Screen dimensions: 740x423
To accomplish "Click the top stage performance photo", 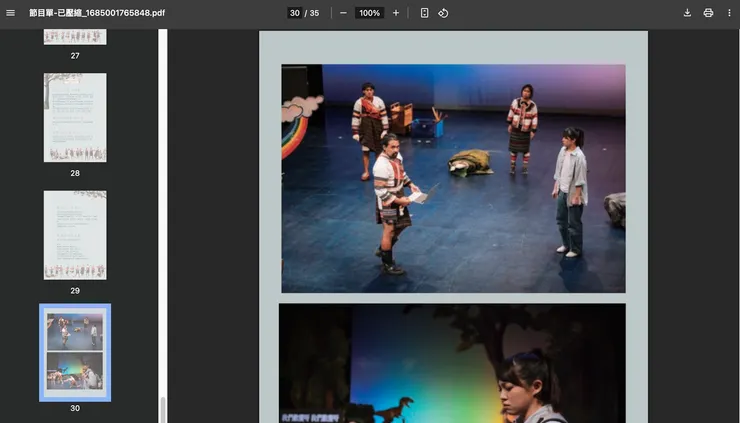I will [453, 178].
